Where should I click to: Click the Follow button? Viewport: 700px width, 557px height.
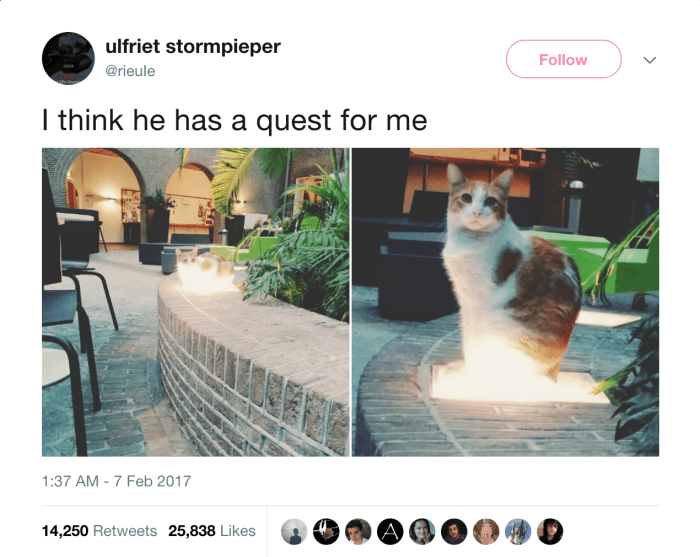click(563, 59)
